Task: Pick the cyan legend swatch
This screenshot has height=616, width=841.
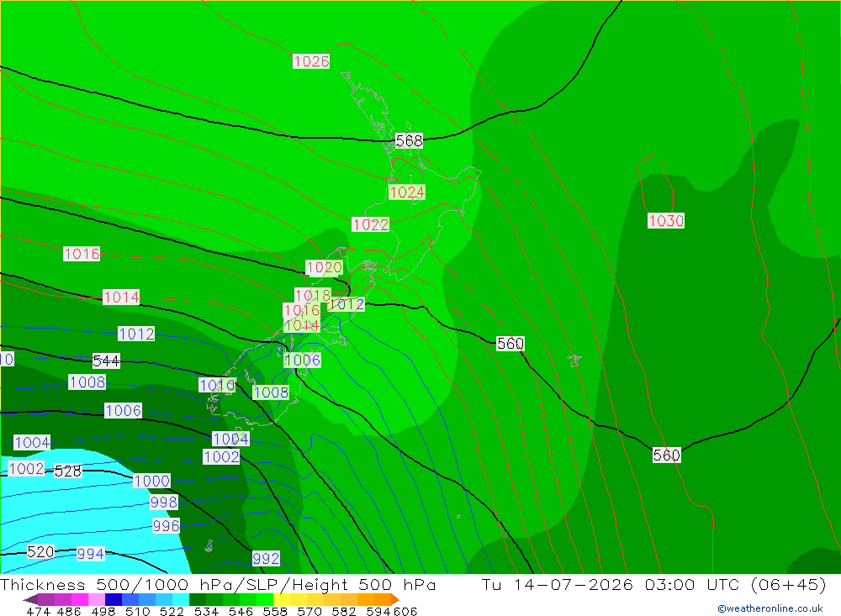Action: pos(181,599)
